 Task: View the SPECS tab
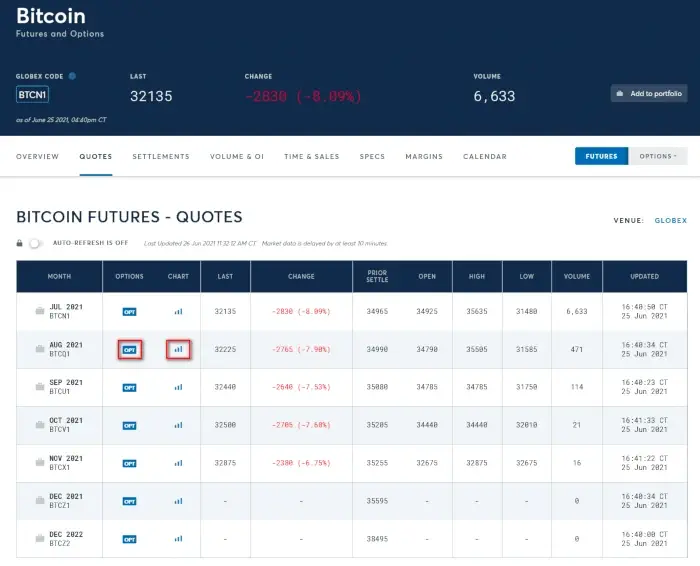[x=372, y=157]
